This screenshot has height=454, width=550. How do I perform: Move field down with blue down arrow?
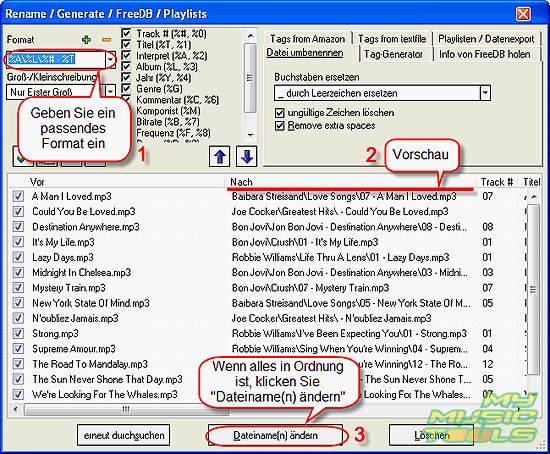click(x=247, y=156)
